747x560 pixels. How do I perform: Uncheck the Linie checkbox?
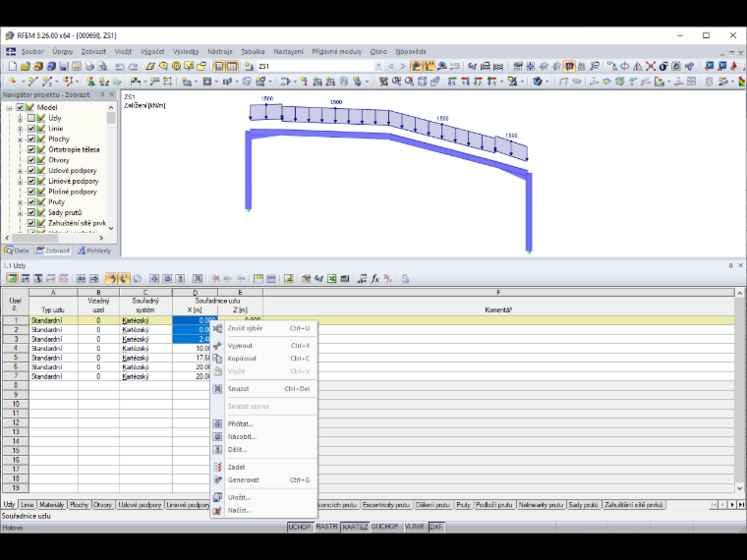pos(31,128)
